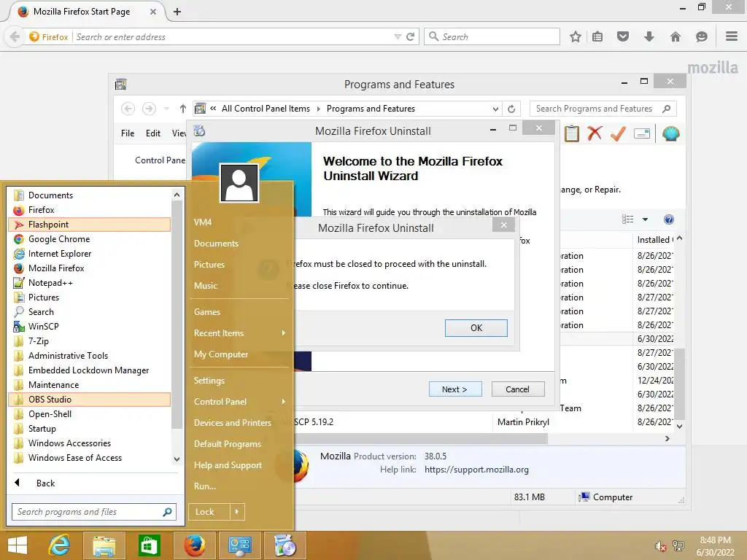Click the Firefox home icon
The width and height of the screenshot is (747, 560).
click(x=676, y=36)
